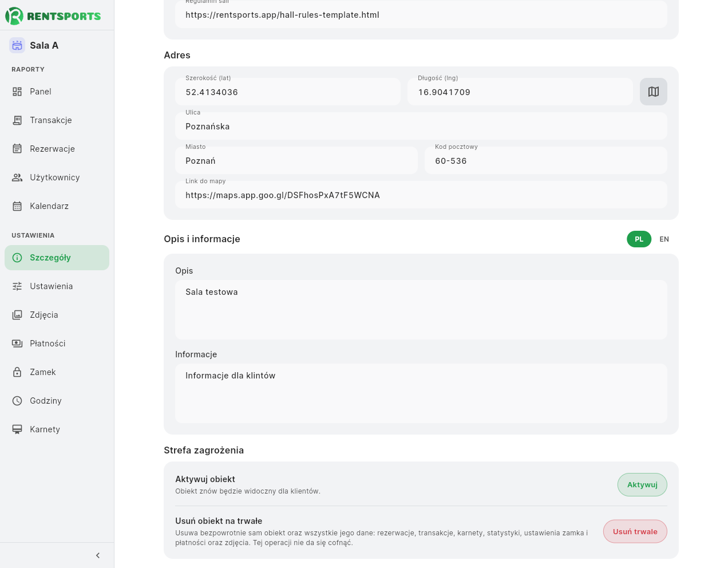The image size is (728, 568).
Task: Click the Opis description textarea
Action: [x=421, y=310]
